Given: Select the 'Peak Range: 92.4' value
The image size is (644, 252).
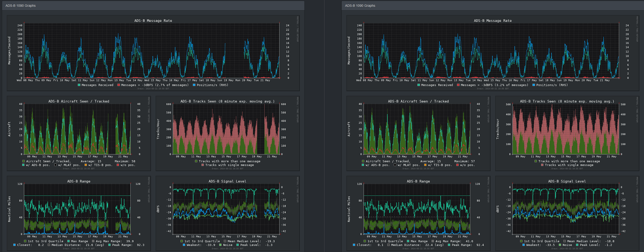Looking at the screenshot, I should point(468,245).
